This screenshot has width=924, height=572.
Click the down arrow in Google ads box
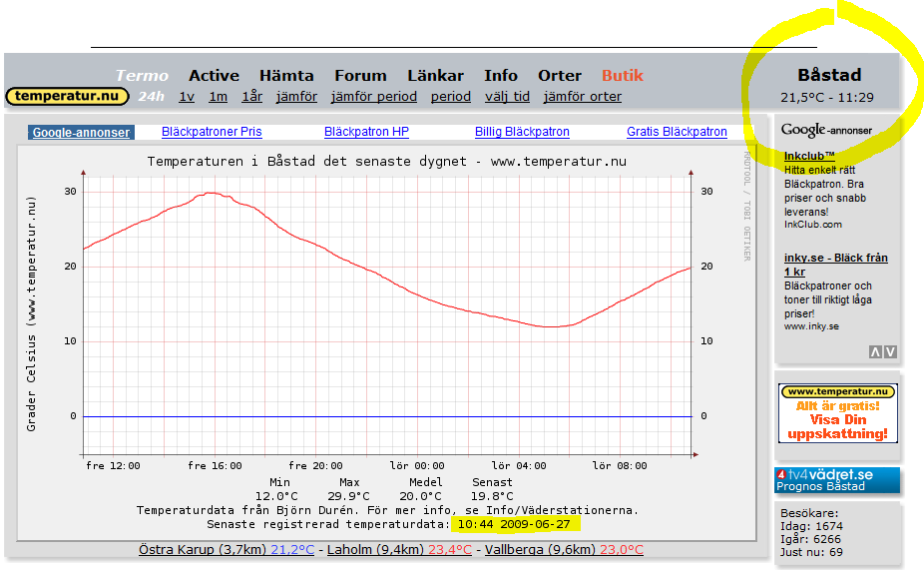point(890,351)
